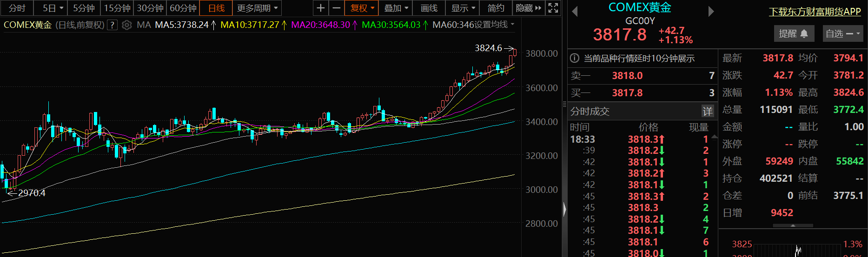Click 下载东方财富期货APP download link

(x=815, y=12)
